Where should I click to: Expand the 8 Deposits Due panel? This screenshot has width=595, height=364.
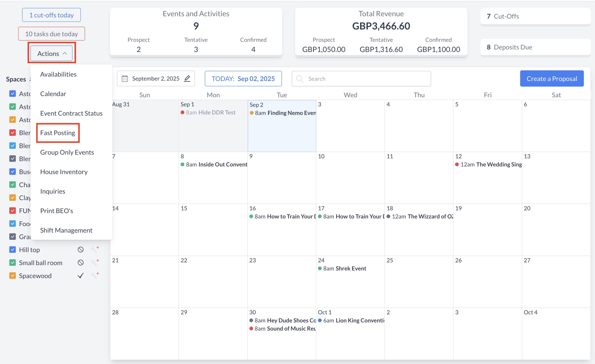point(535,47)
